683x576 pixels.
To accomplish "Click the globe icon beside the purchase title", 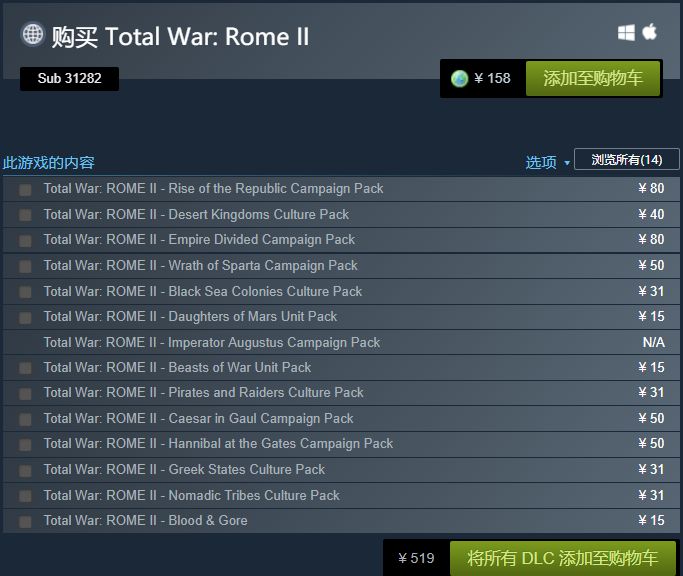I will 33,34.
